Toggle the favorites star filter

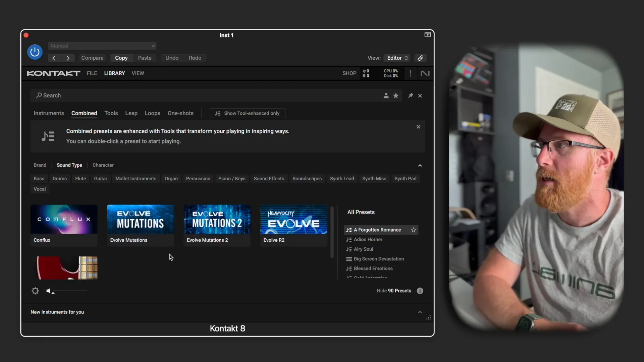396,96
